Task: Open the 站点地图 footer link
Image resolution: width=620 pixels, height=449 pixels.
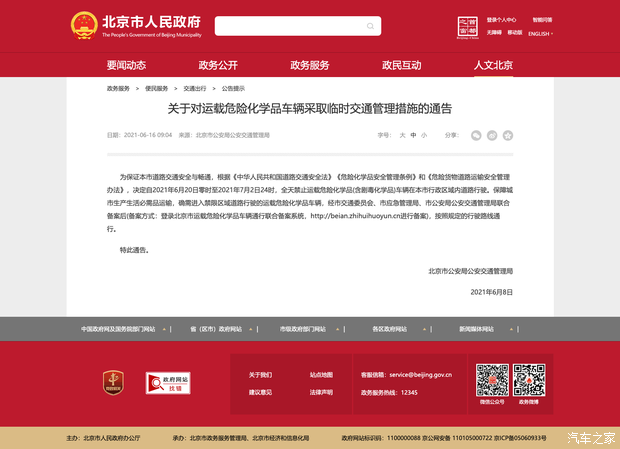Action: coord(321,375)
